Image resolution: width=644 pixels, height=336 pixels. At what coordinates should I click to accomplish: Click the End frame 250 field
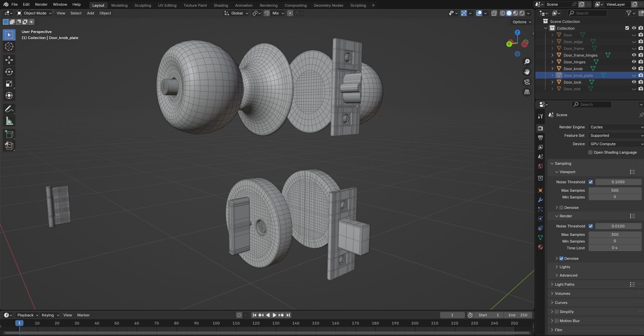[518, 315]
